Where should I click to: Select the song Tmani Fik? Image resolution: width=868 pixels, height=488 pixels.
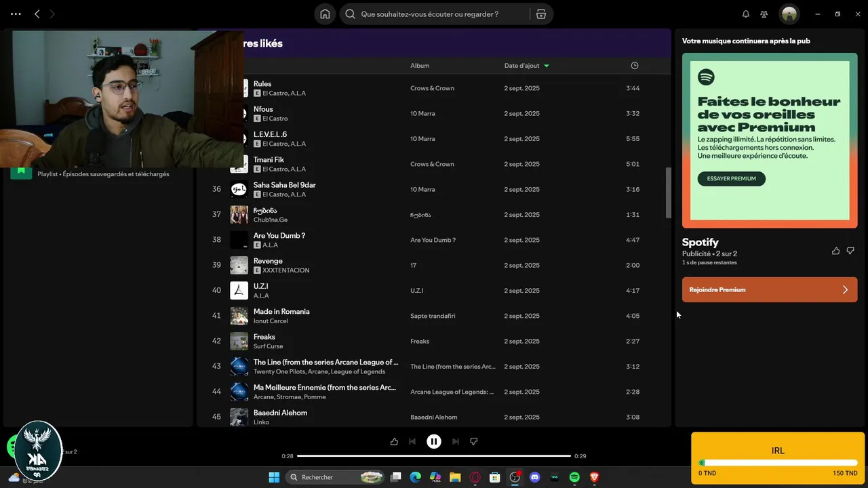pos(269,160)
